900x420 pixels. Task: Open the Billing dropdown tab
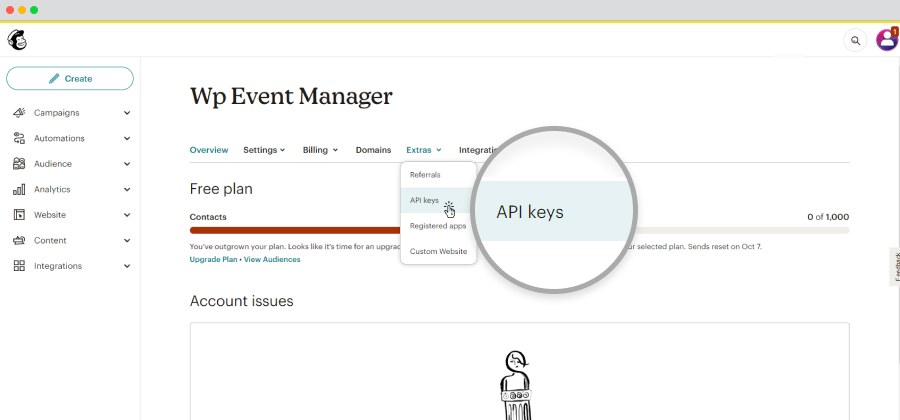pyautogui.click(x=320, y=150)
